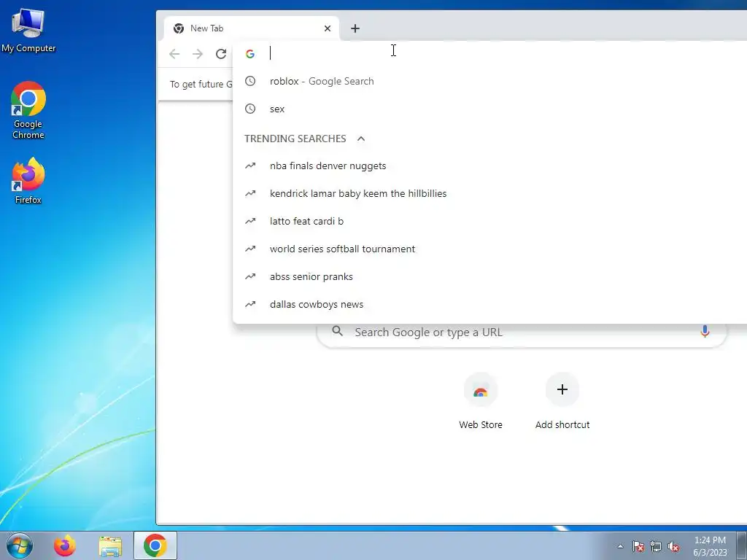Open the Windows Start menu

pos(19,545)
